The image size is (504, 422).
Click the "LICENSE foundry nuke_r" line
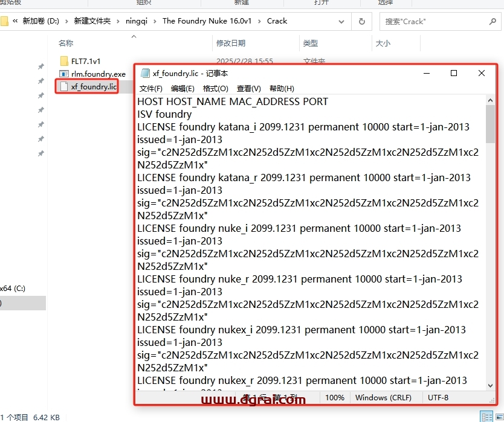coord(300,279)
